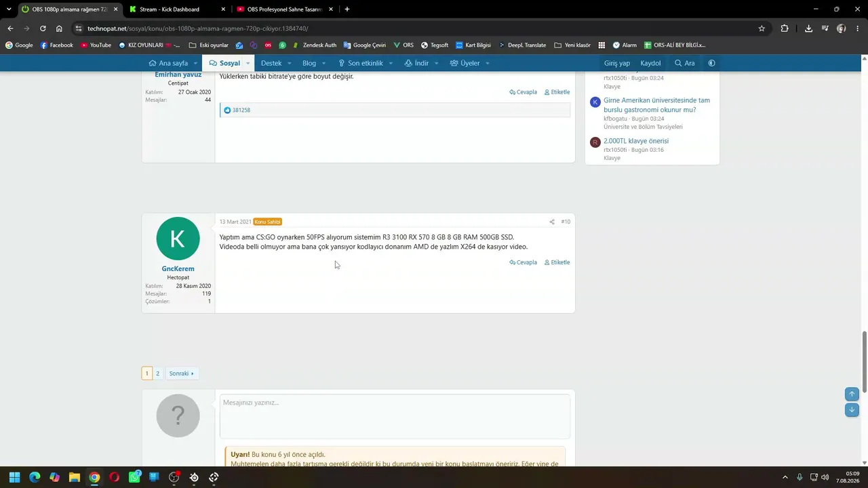The image size is (868, 488).
Task: Click Etiketle on GncKerem's post
Action: pyautogui.click(x=557, y=262)
